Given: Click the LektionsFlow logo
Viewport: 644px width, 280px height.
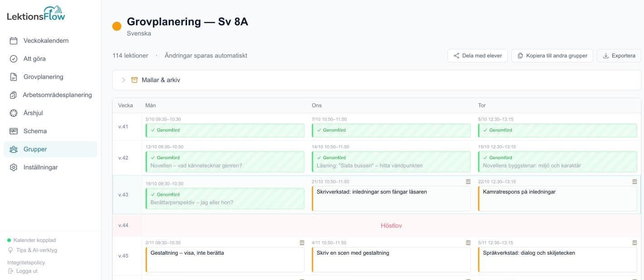Looking at the screenshot, I should point(36,14).
